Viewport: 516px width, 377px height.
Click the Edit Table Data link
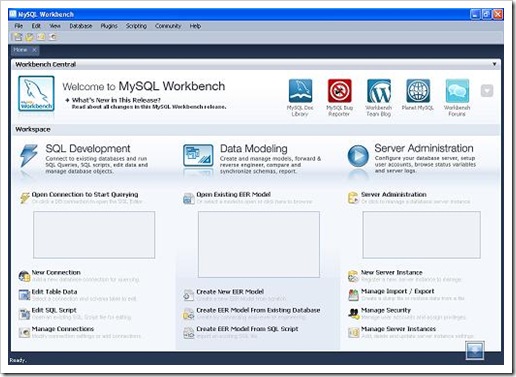pos(54,292)
